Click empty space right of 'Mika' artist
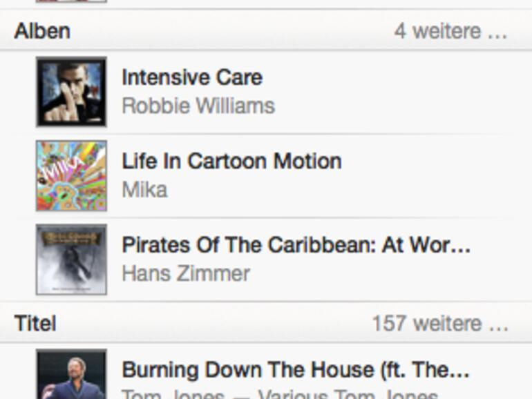Screen dimensions: 532x399 pyautogui.click(x=345, y=190)
